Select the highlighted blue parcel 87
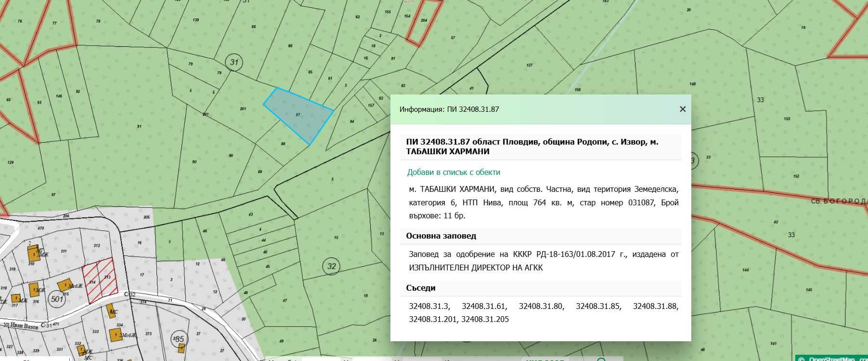The height and width of the screenshot is (361, 868). click(x=298, y=115)
